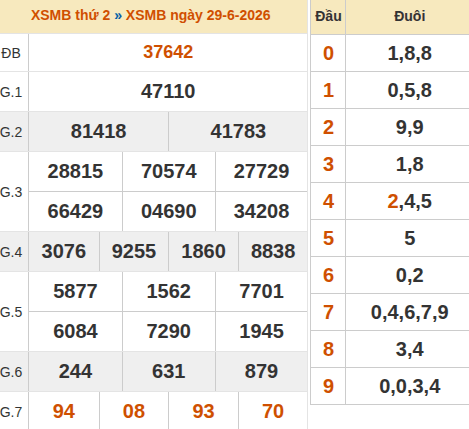Viewport: 469px width, 429px height.
Task: Click the Đầu column header
Action: click(x=328, y=16)
